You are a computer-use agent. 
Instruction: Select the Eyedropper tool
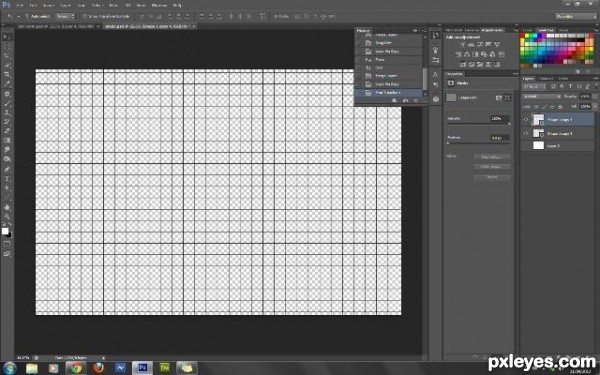tap(7, 84)
